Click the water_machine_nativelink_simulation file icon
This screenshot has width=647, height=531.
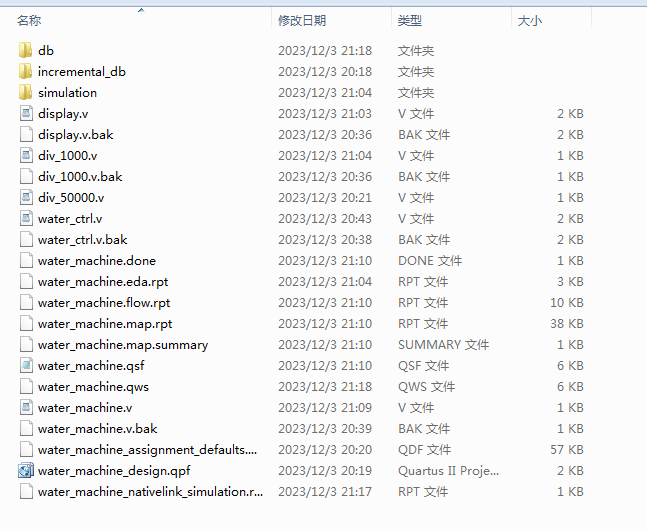pyautogui.click(x=26, y=492)
